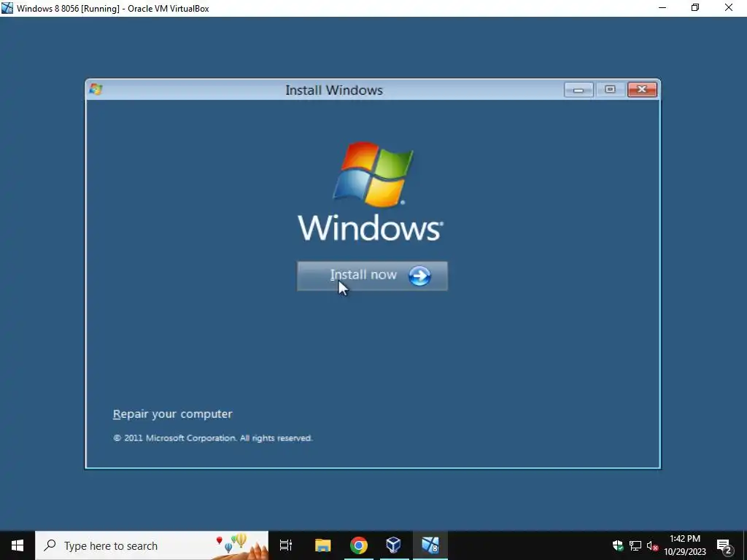Close the Install Windows dialog
The height and width of the screenshot is (560, 747).
pyautogui.click(x=642, y=90)
